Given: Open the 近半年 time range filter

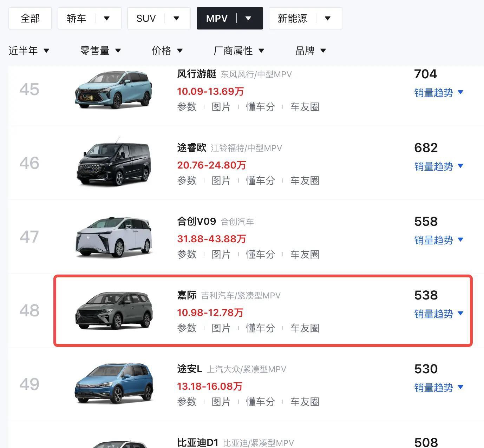Looking at the screenshot, I should (29, 51).
